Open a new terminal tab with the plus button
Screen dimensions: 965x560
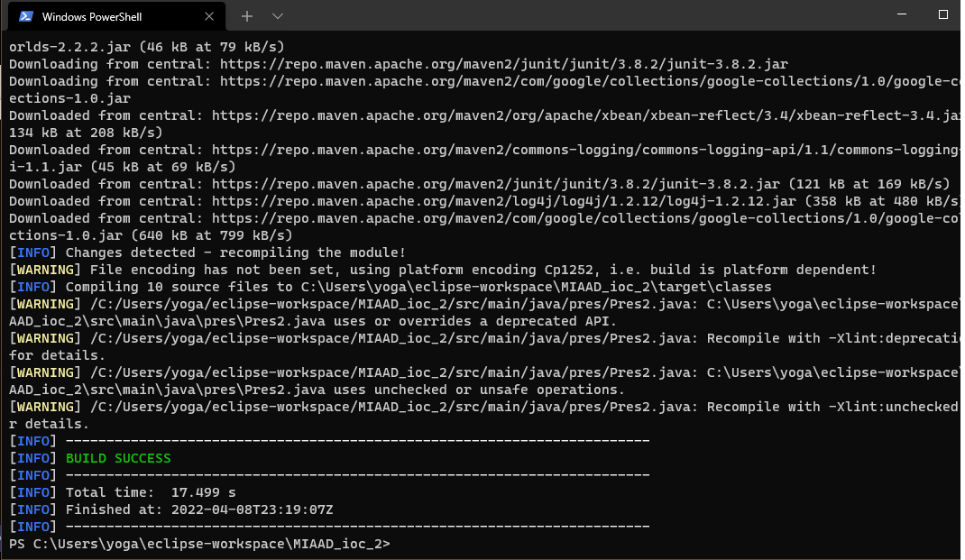point(246,15)
